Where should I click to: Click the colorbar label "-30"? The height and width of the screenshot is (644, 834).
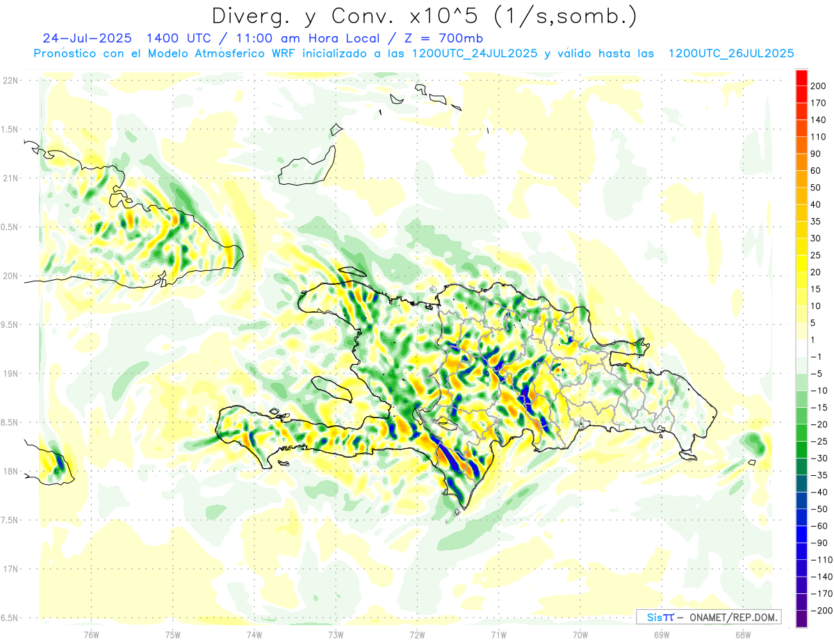pos(819,459)
